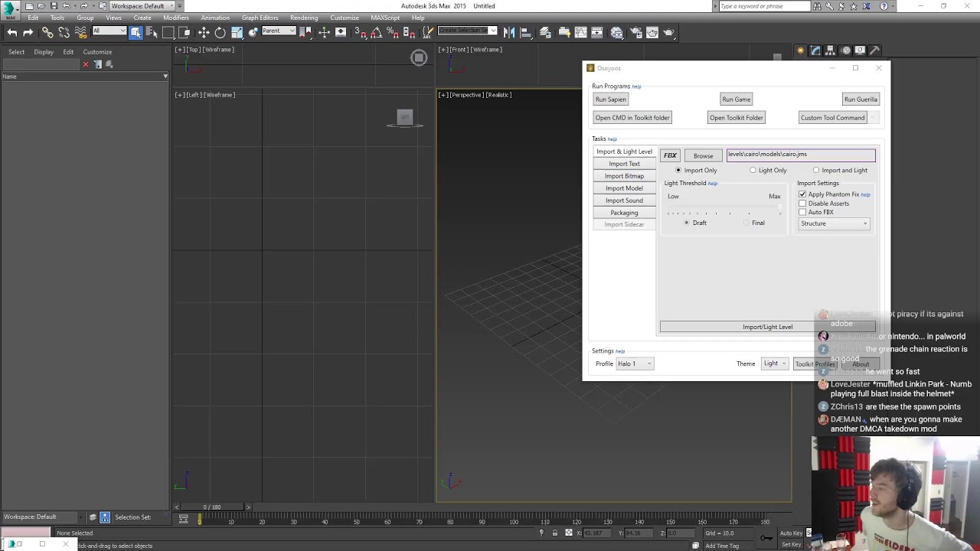Image resolution: width=980 pixels, height=551 pixels.
Task: Check the Disable Asserts checkbox
Action: coord(802,204)
